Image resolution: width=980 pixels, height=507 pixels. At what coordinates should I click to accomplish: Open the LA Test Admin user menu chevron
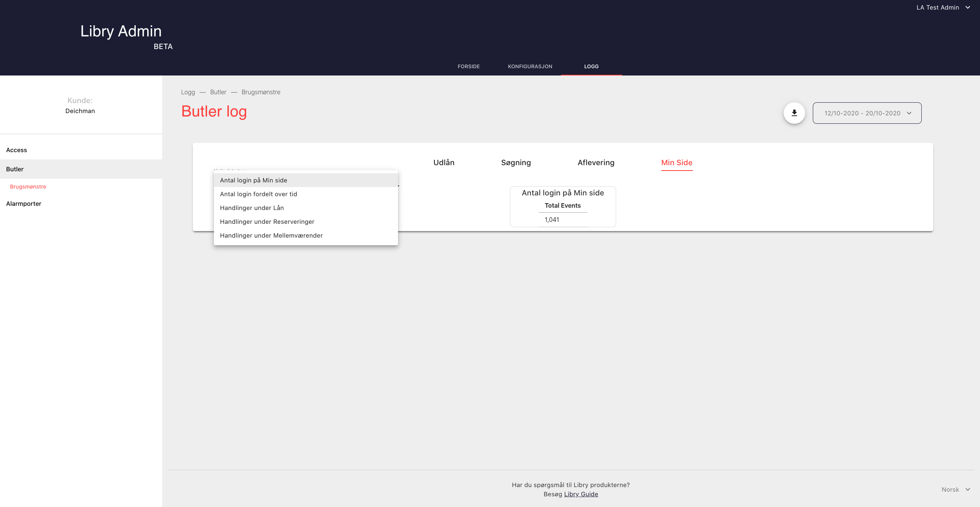(x=968, y=8)
